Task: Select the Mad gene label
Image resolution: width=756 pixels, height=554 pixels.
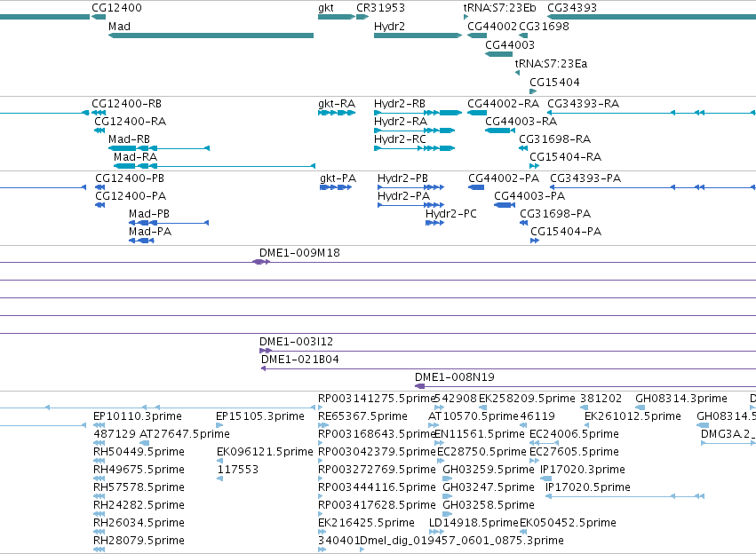Action: point(119,27)
